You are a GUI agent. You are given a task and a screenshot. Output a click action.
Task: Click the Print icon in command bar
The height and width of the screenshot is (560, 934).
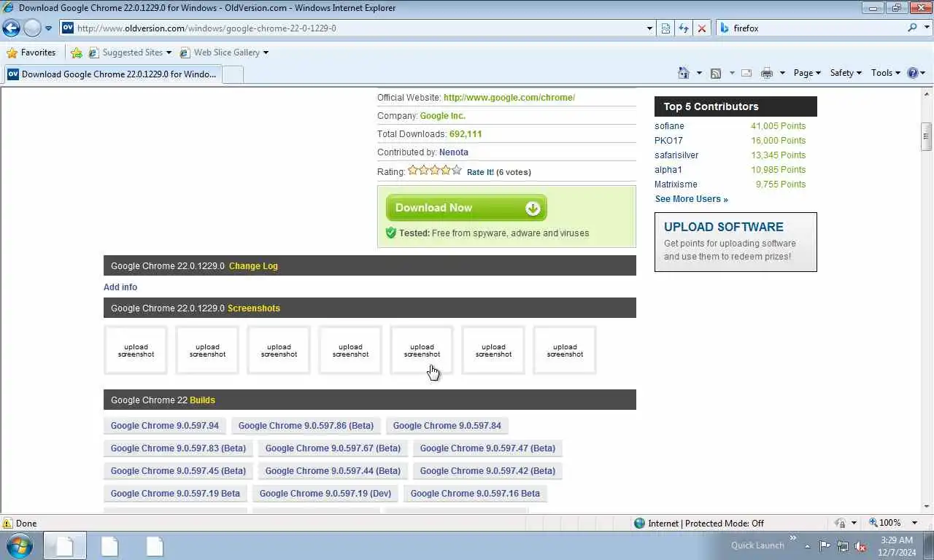(766, 73)
